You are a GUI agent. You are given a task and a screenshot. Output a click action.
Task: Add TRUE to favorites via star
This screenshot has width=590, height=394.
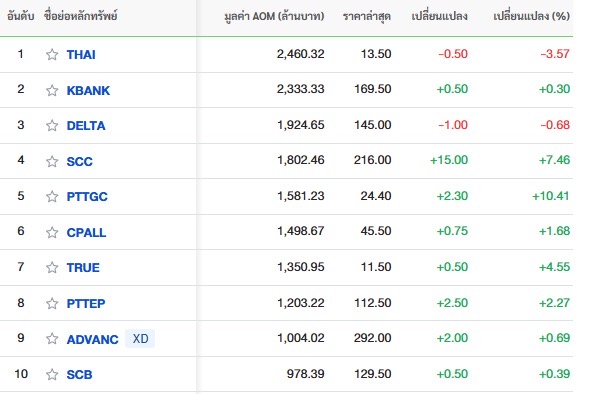(52, 268)
